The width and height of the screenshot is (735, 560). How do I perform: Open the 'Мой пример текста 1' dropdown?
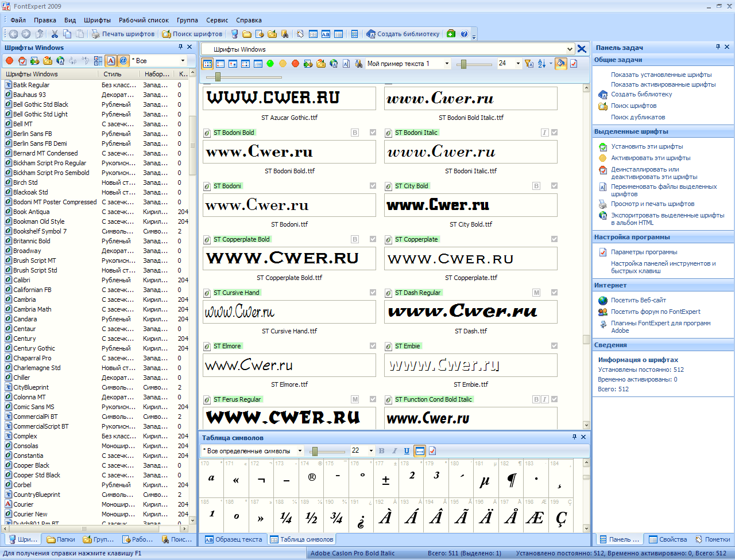click(x=447, y=64)
